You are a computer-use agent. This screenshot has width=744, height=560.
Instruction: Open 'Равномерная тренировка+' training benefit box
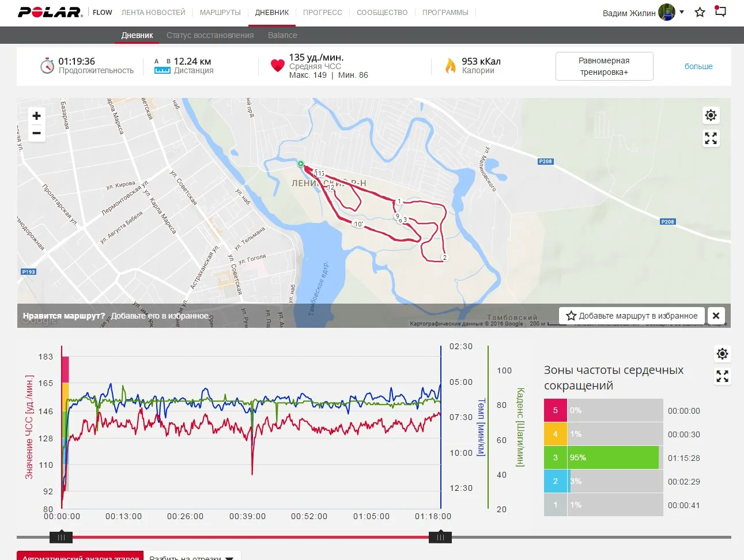[x=604, y=66]
